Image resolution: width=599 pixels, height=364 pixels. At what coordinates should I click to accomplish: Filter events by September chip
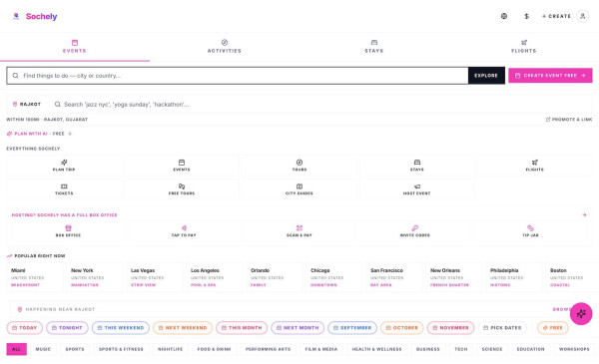352,328
